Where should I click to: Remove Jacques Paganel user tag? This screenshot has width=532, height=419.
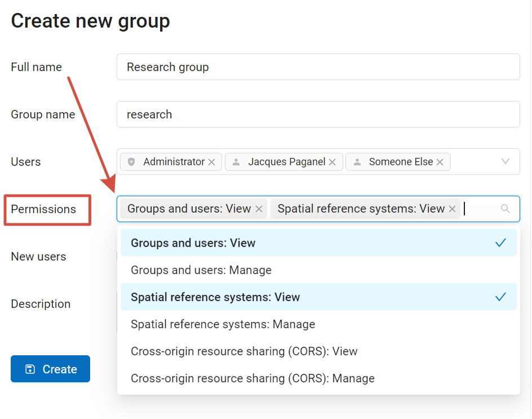(333, 162)
